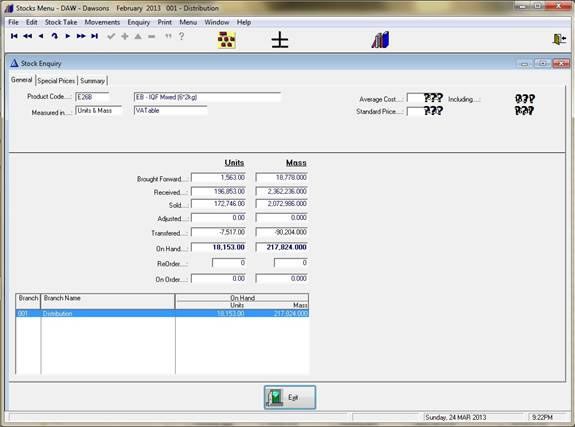
Task: Click Brought Forward mass value 18,778.000
Action: (282, 178)
